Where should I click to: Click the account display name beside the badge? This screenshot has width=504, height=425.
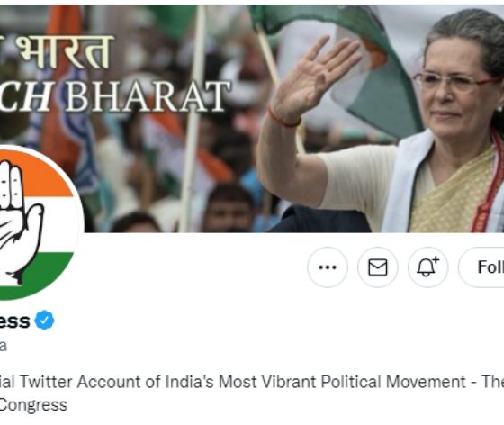[x=14, y=321]
